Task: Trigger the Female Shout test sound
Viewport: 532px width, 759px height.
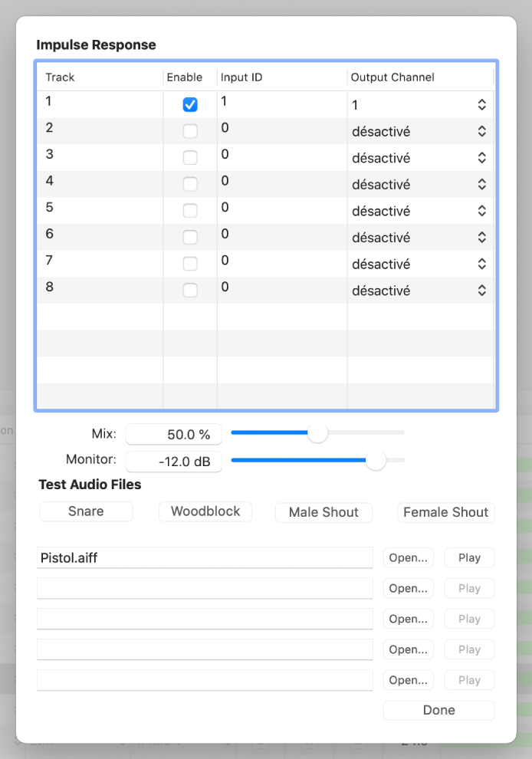Action: click(446, 512)
